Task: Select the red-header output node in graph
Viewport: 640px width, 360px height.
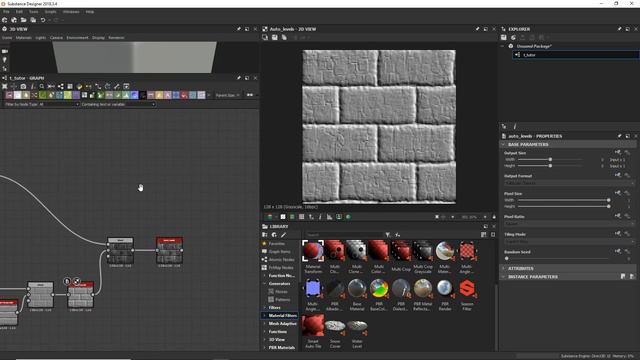Action: tap(169, 251)
